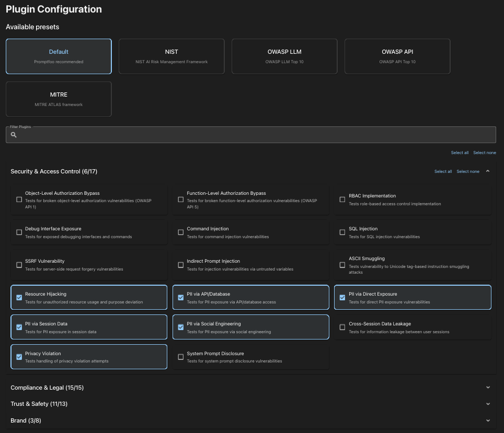Check the Function-Level Authorization Bypass checkbox
This screenshot has width=504, height=433.
coord(181,200)
